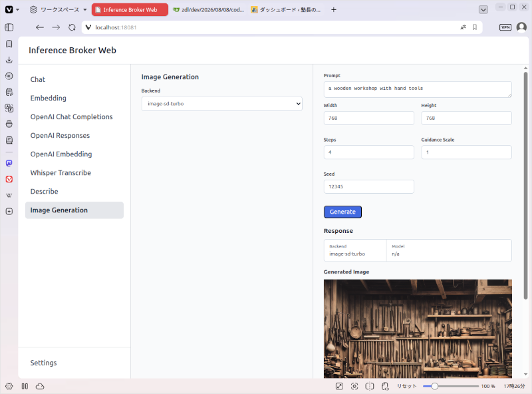532x394 pixels.
Task: Open the Window panel icon
Action: [x=9, y=124]
